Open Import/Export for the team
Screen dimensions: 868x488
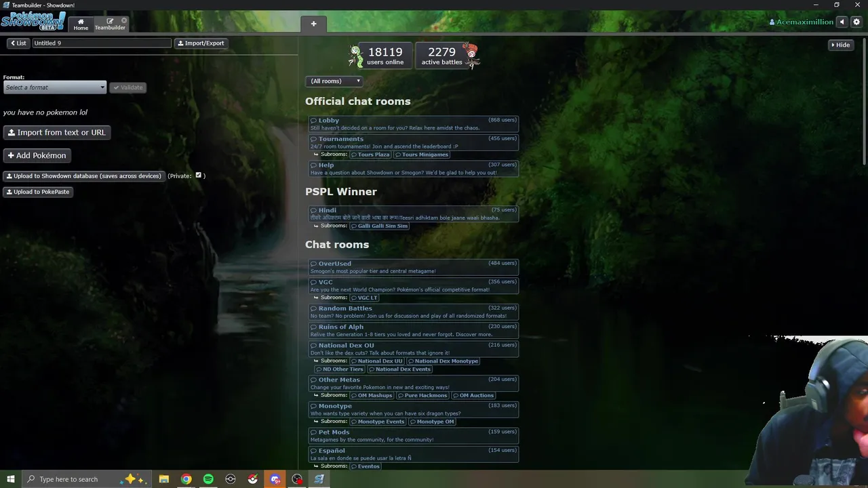pos(201,43)
